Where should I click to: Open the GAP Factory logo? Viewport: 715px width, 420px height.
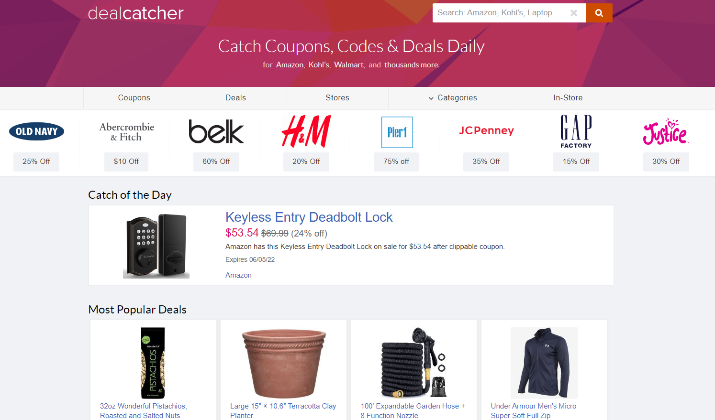pos(576,131)
